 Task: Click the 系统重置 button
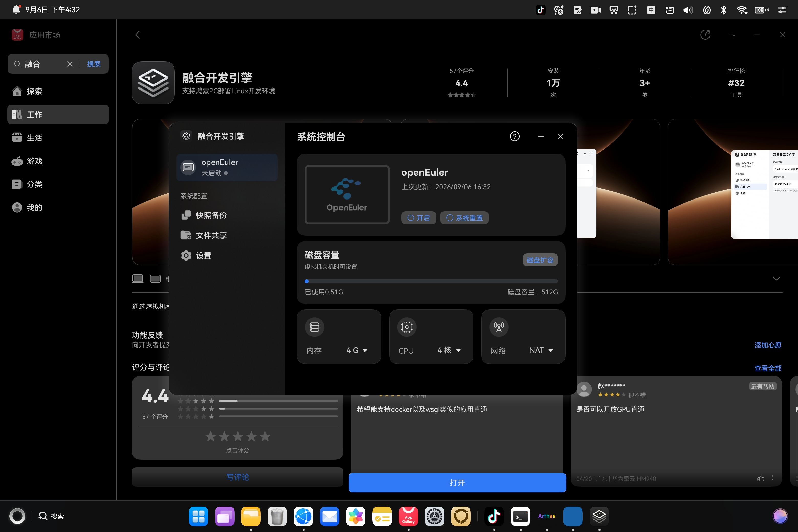(x=464, y=218)
